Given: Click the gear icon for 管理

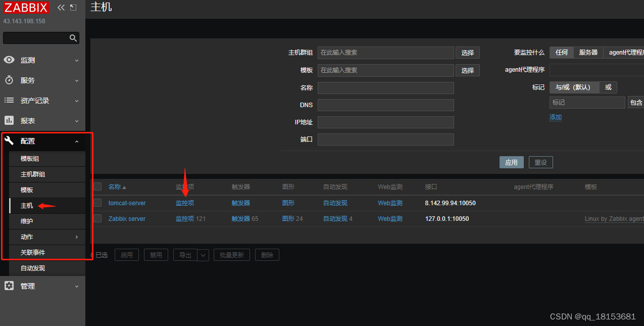Looking at the screenshot, I should (x=9, y=286).
